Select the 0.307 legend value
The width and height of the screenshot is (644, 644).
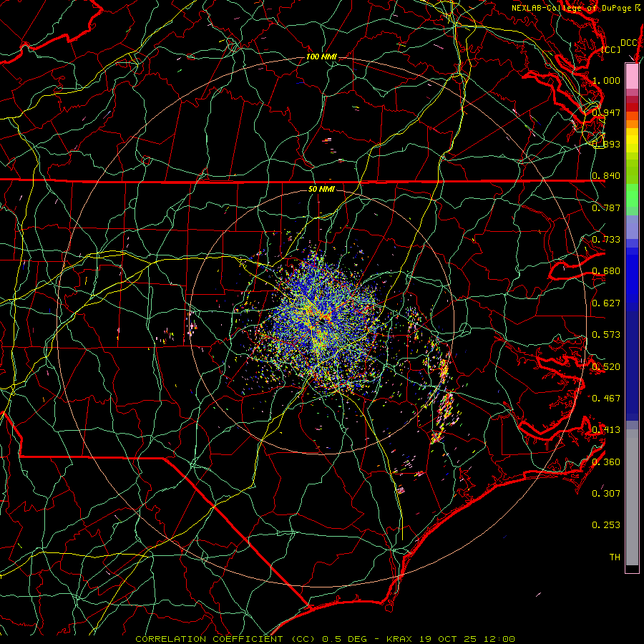(606, 494)
